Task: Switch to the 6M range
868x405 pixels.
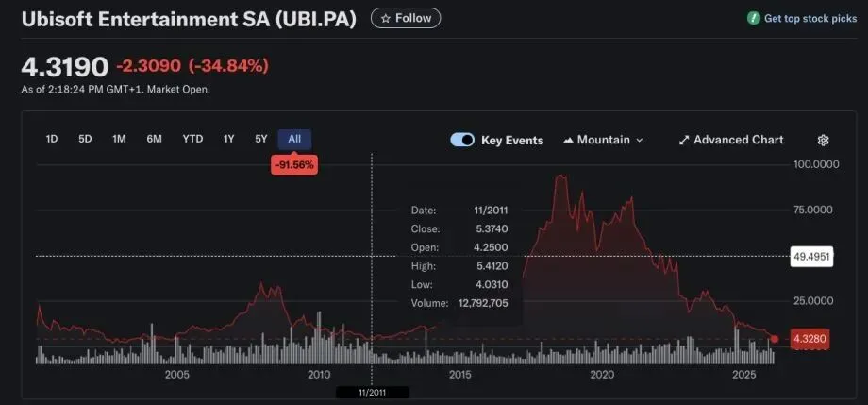Action: pyautogui.click(x=154, y=139)
